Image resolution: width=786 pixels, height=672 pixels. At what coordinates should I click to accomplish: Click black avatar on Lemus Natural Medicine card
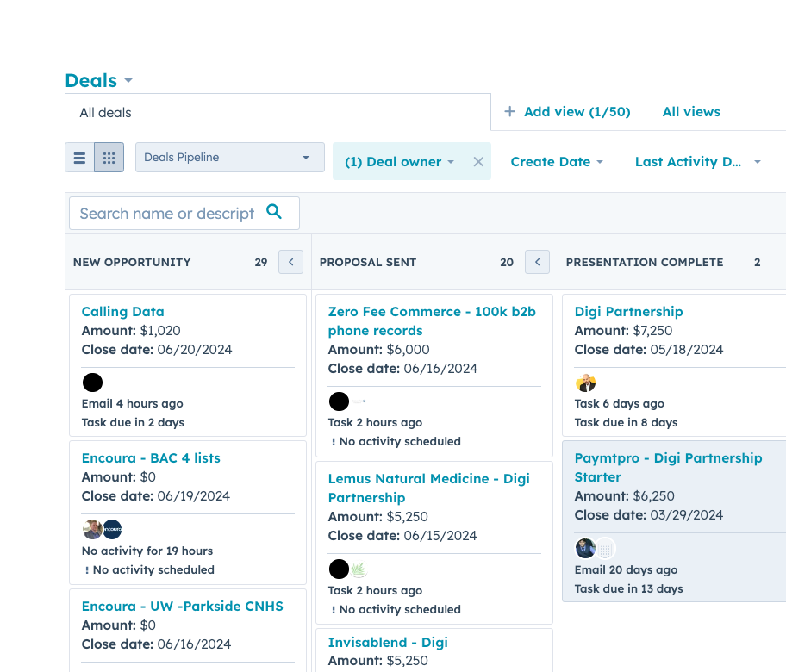tap(339, 569)
